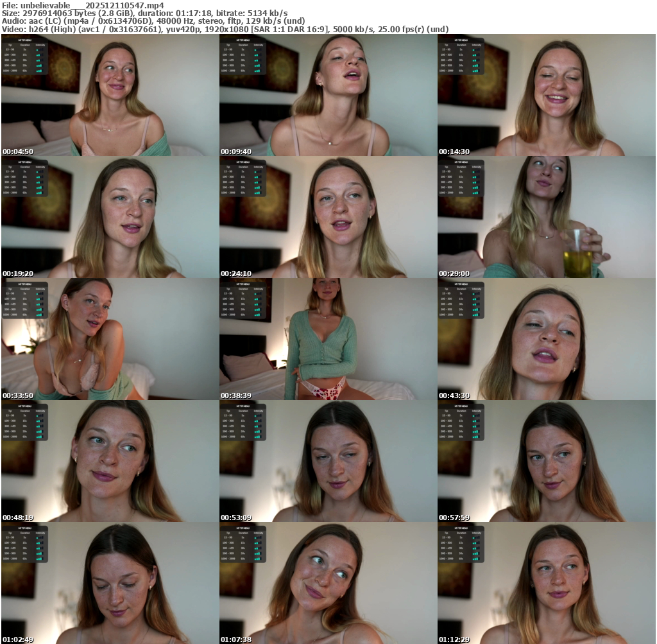Open the frame at timestamp 01:02:49
657x644 pixels.
pyautogui.click(x=110, y=583)
